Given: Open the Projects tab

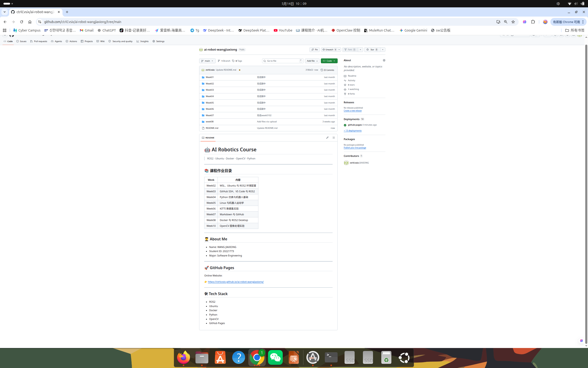Looking at the screenshot, I should pyautogui.click(x=87, y=41).
